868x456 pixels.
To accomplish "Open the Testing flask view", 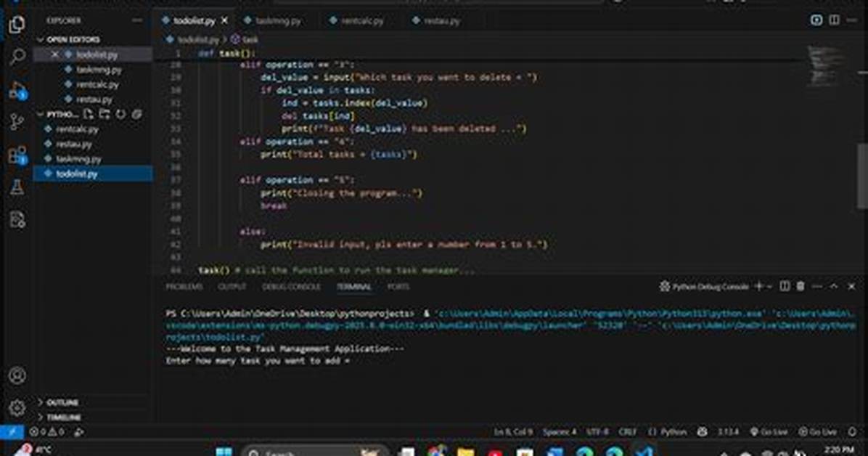I will 17,187.
